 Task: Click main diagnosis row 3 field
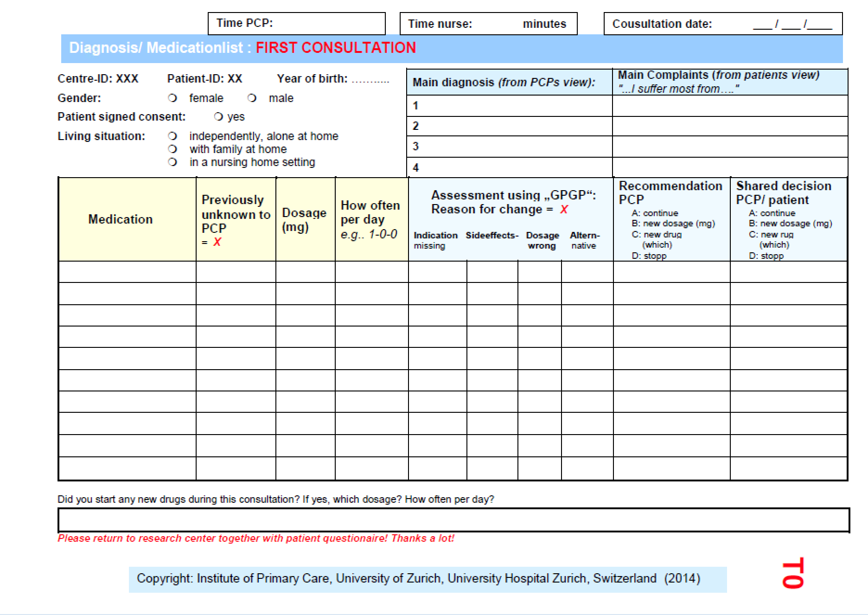[x=510, y=147]
